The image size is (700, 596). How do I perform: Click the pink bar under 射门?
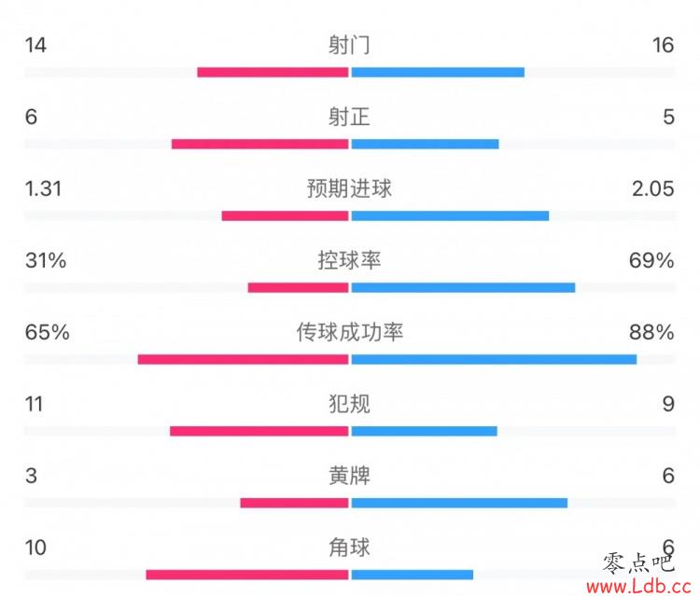273,72
